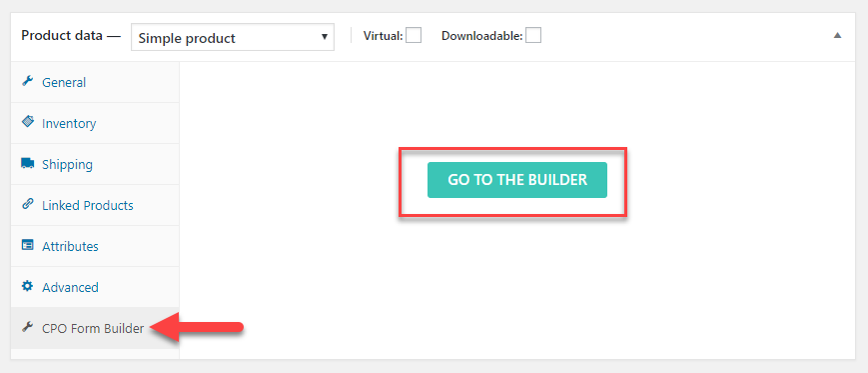Open the General tab

[x=95, y=82]
